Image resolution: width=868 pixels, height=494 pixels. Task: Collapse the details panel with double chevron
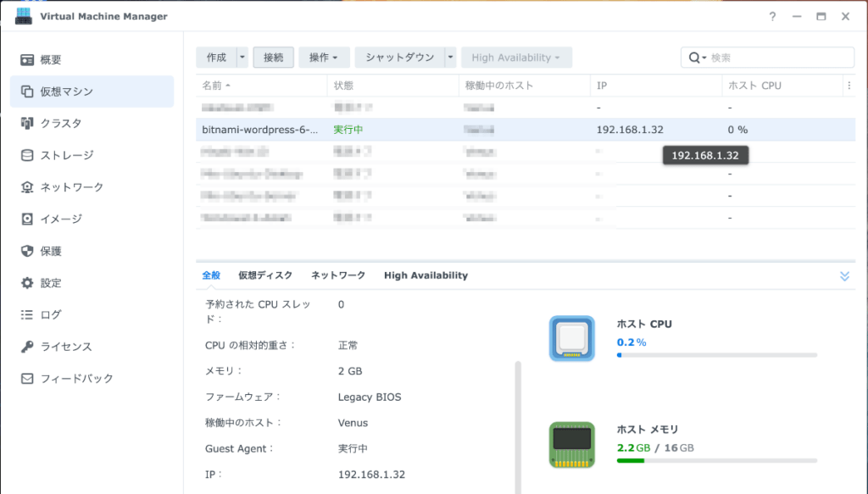pyautogui.click(x=844, y=276)
